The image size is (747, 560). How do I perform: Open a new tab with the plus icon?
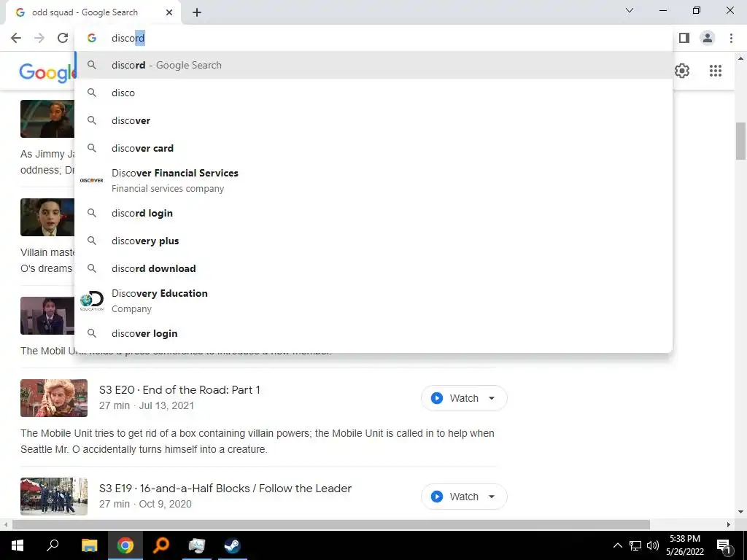click(x=197, y=13)
